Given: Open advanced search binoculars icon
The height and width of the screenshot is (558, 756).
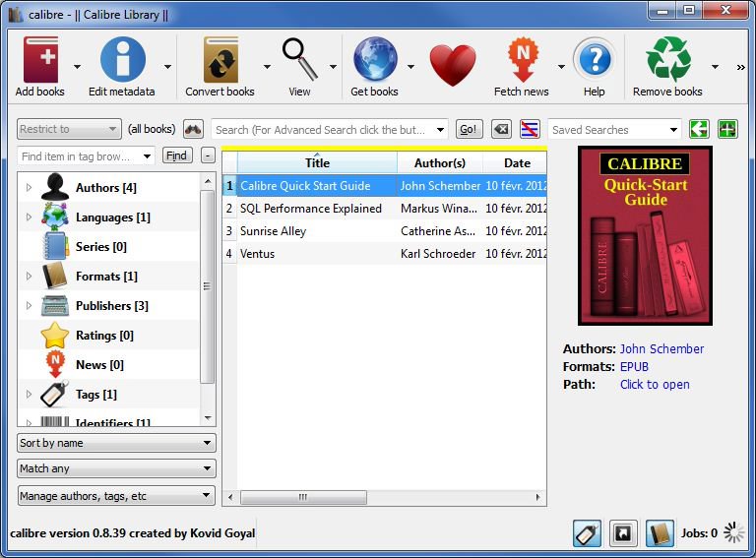Looking at the screenshot, I should [x=193, y=129].
